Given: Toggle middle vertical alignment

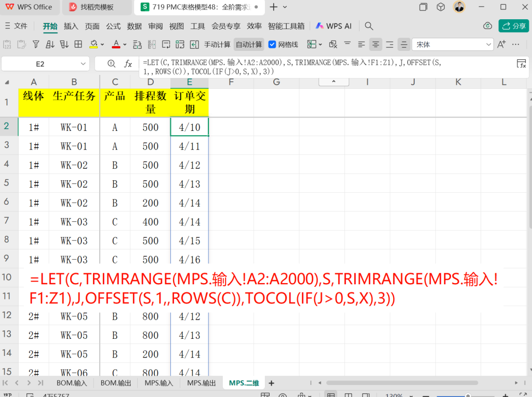Looking at the screenshot, I should [404, 45].
